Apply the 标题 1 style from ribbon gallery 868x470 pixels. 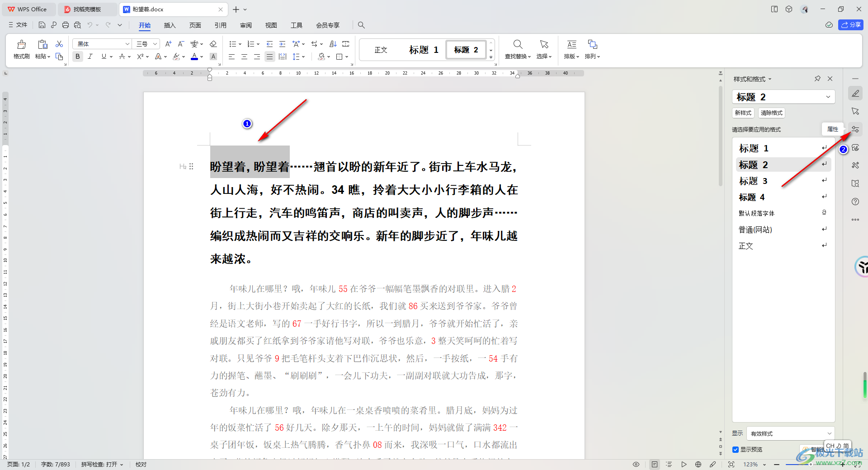(424, 50)
